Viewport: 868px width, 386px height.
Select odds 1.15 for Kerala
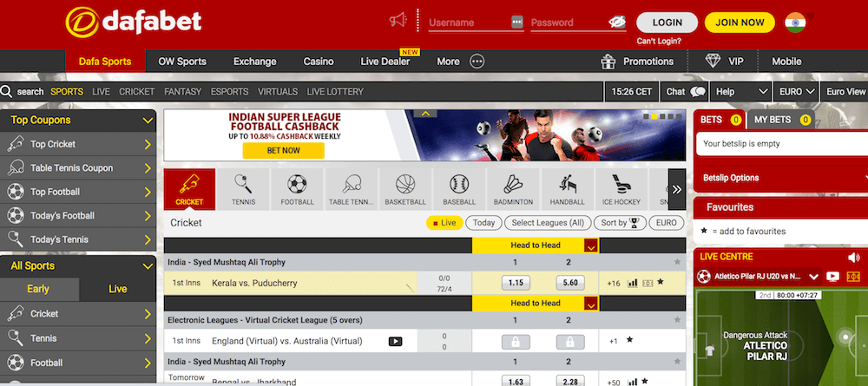(x=516, y=283)
